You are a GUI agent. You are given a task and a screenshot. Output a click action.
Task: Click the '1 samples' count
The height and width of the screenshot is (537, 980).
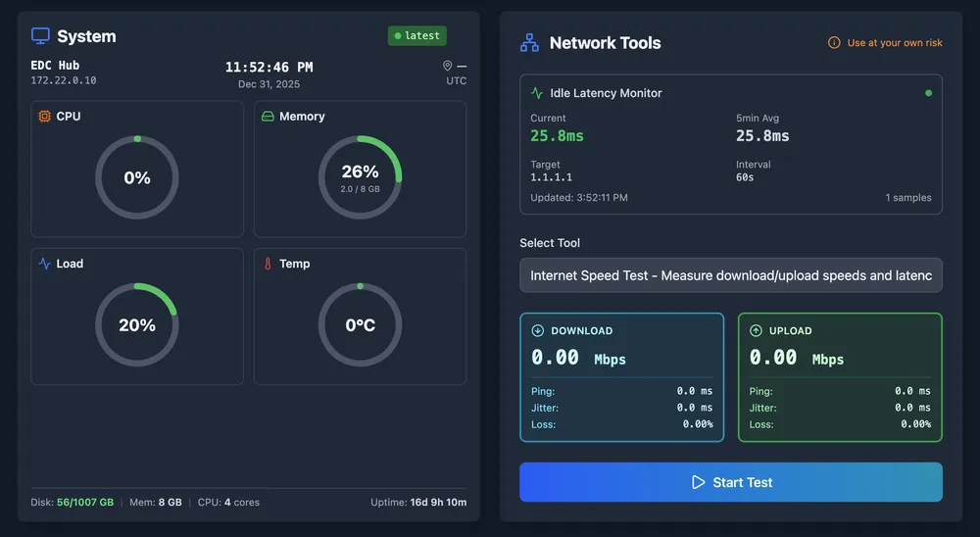pyautogui.click(x=908, y=198)
